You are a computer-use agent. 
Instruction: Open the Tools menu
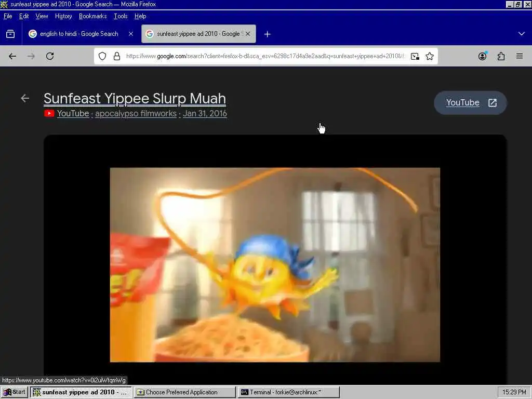tap(121, 16)
